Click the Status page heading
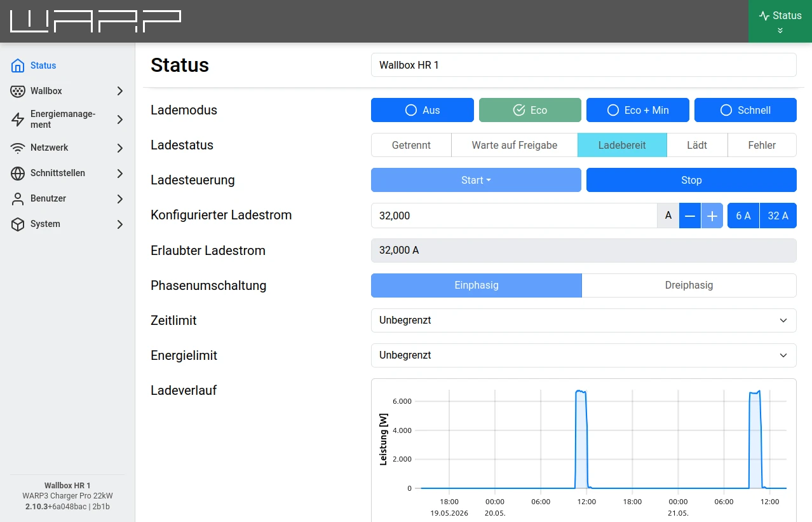This screenshot has height=522, width=812. click(x=180, y=65)
